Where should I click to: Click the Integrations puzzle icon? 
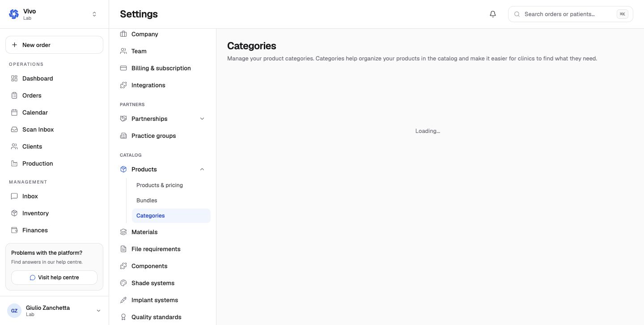(123, 85)
